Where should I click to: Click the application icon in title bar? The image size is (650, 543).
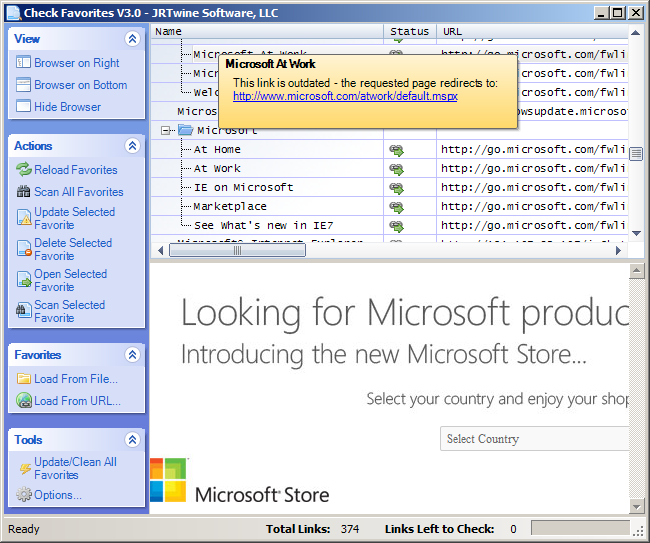13,12
